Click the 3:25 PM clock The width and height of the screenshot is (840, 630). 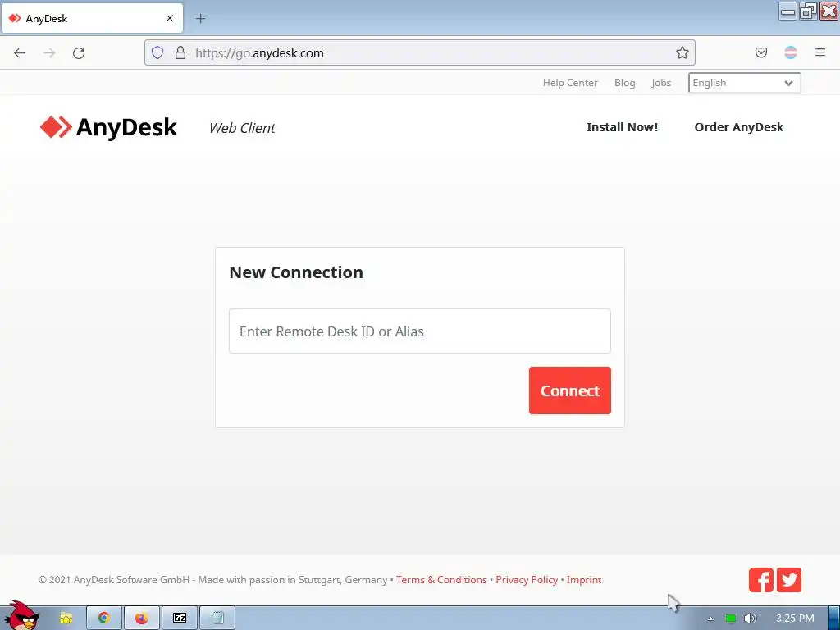[x=795, y=619]
